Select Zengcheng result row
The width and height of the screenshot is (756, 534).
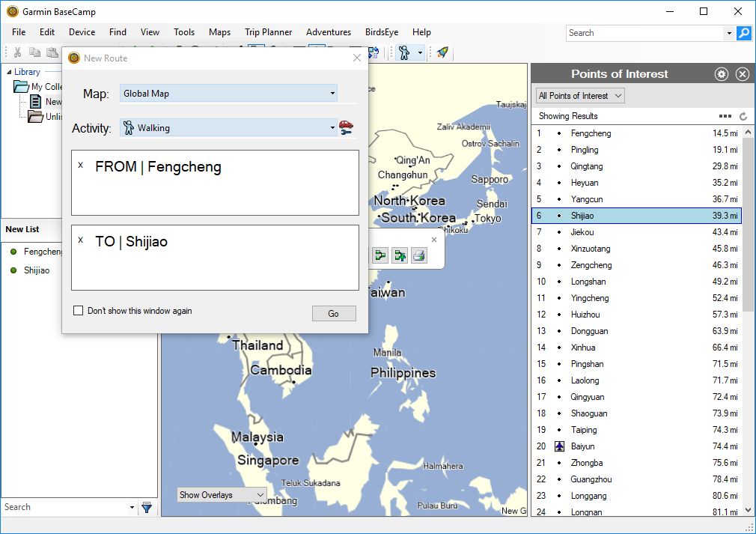coord(636,265)
